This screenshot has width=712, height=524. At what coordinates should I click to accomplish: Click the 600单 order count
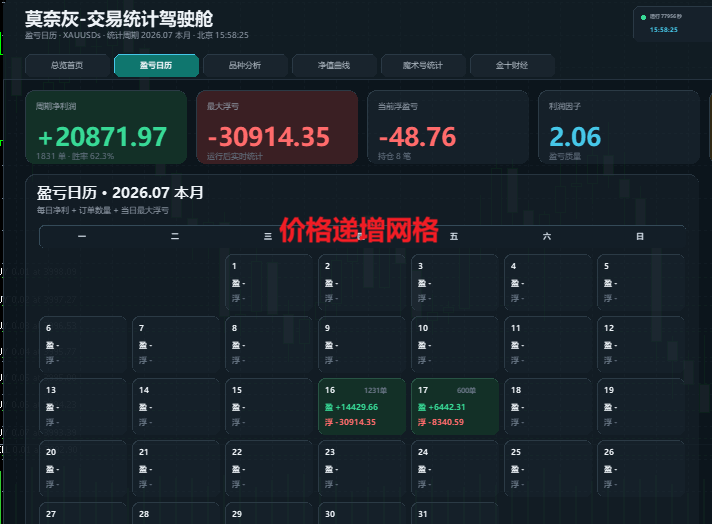(466, 391)
